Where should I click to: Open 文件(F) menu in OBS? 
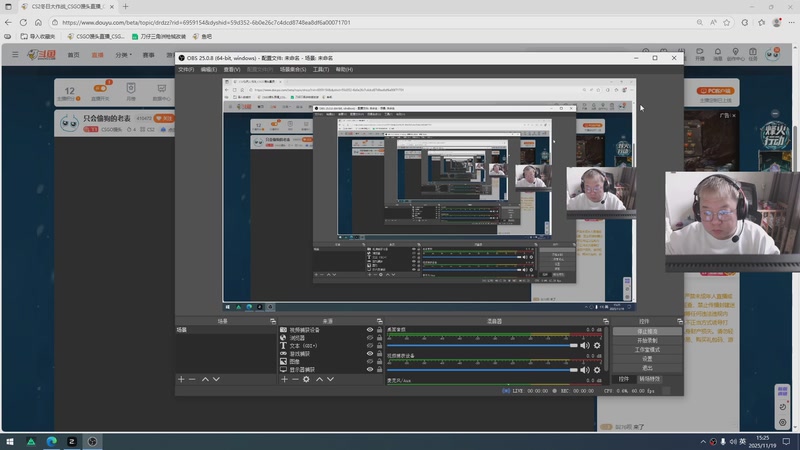[x=186, y=69]
